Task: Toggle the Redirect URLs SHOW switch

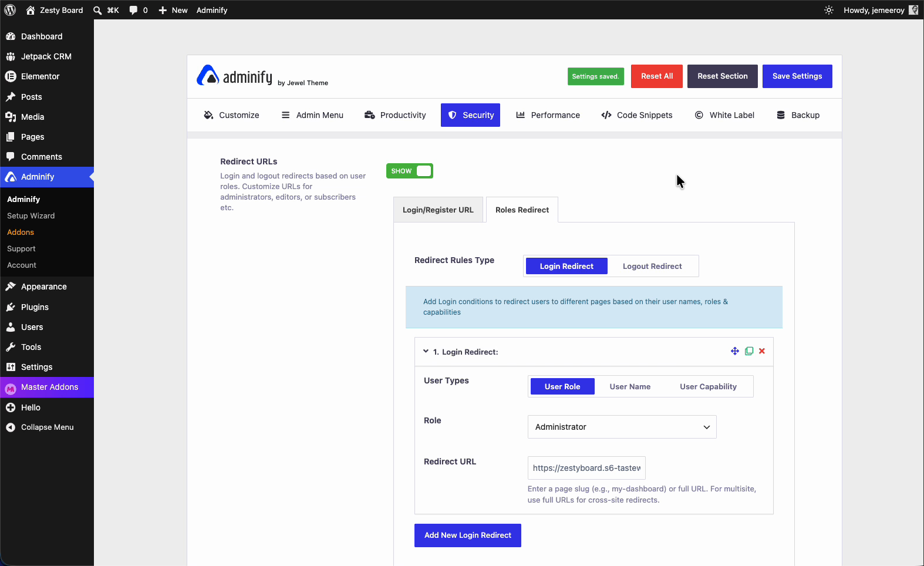Action: click(410, 171)
